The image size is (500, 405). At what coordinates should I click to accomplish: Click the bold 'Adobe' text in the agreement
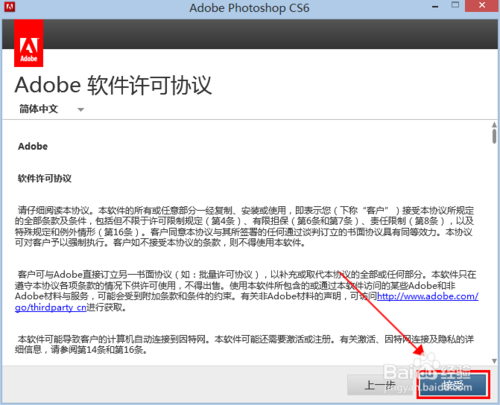(33, 146)
